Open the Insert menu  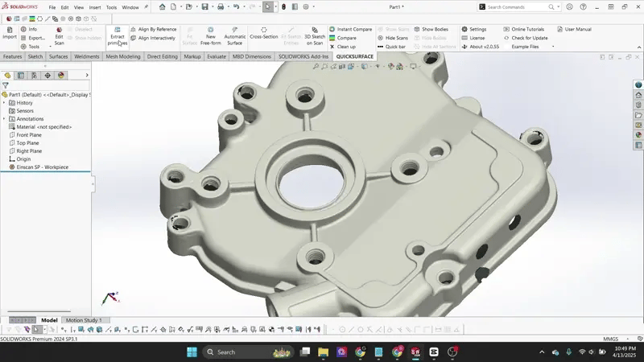coord(95,7)
